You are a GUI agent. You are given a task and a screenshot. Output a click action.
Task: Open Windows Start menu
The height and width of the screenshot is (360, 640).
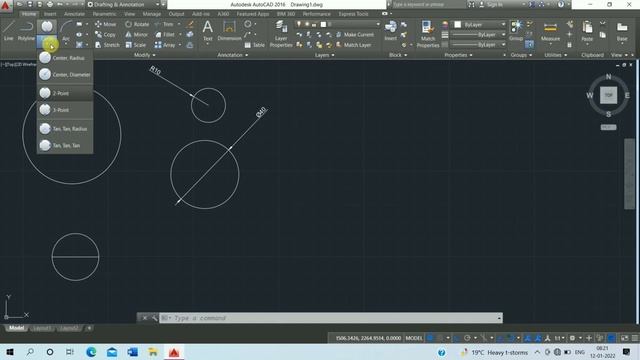[x=10, y=352]
